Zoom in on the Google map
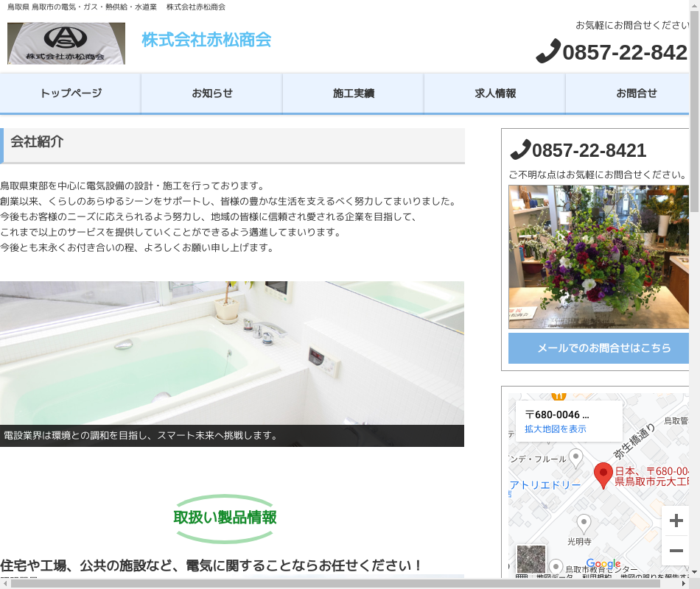 (x=676, y=521)
